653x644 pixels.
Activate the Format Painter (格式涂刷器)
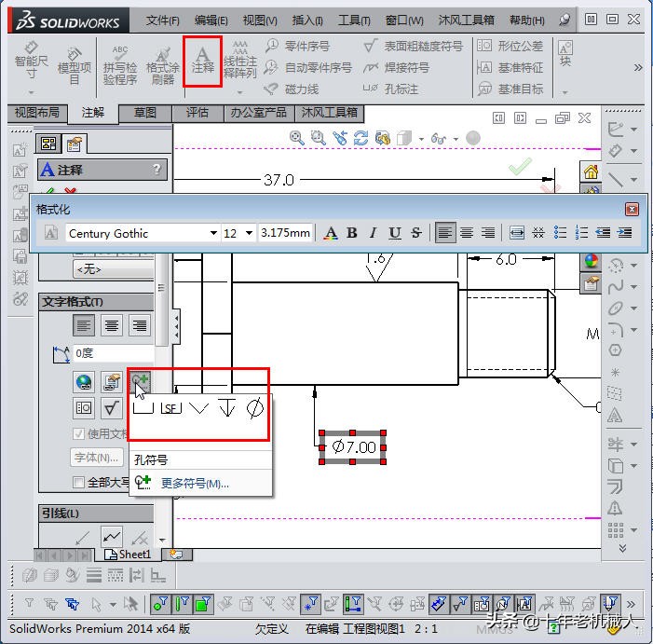pyautogui.click(x=163, y=66)
